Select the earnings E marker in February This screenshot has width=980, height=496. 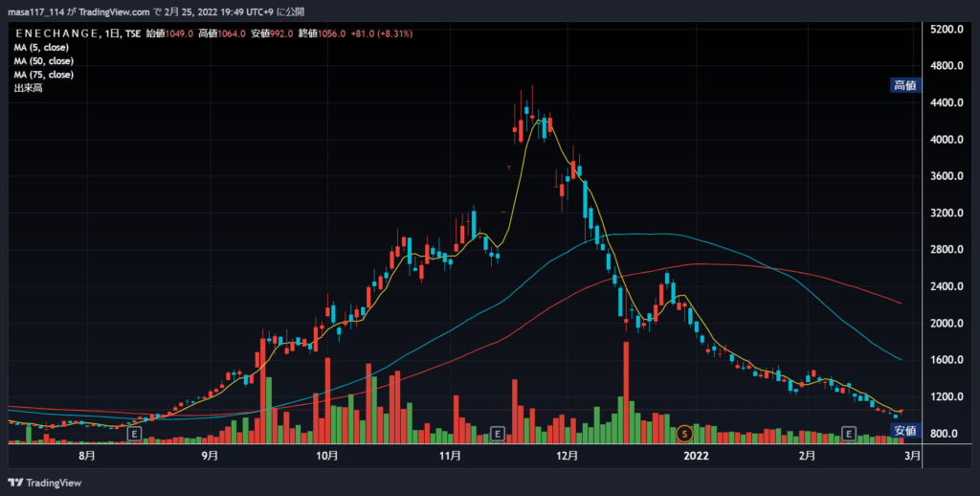tap(848, 433)
